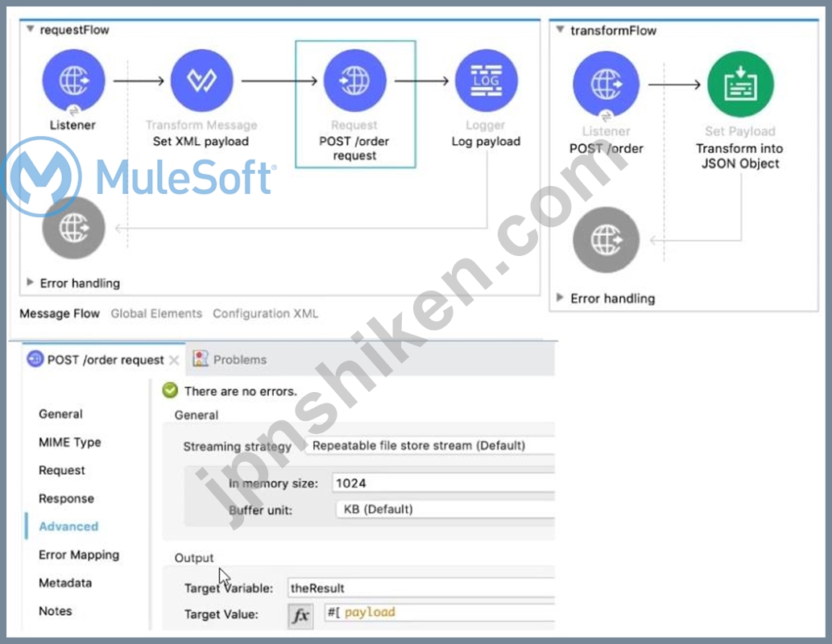Click the POST /order Listener icon in transformFlow

tap(606, 84)
